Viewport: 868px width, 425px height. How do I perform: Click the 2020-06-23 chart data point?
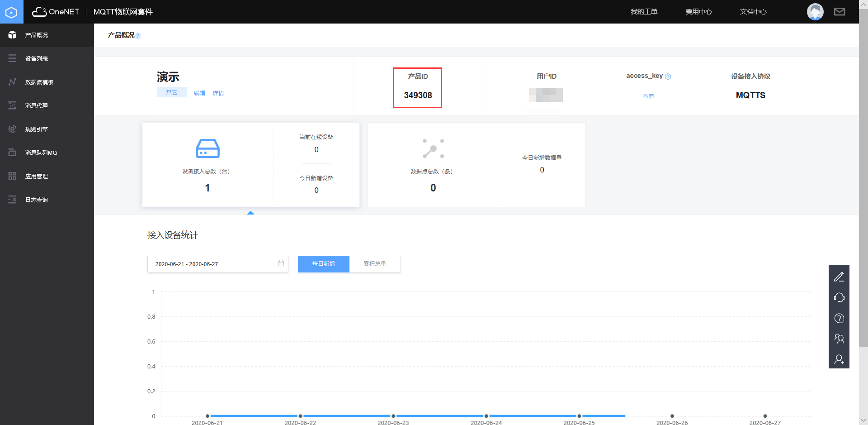point(393,416)
